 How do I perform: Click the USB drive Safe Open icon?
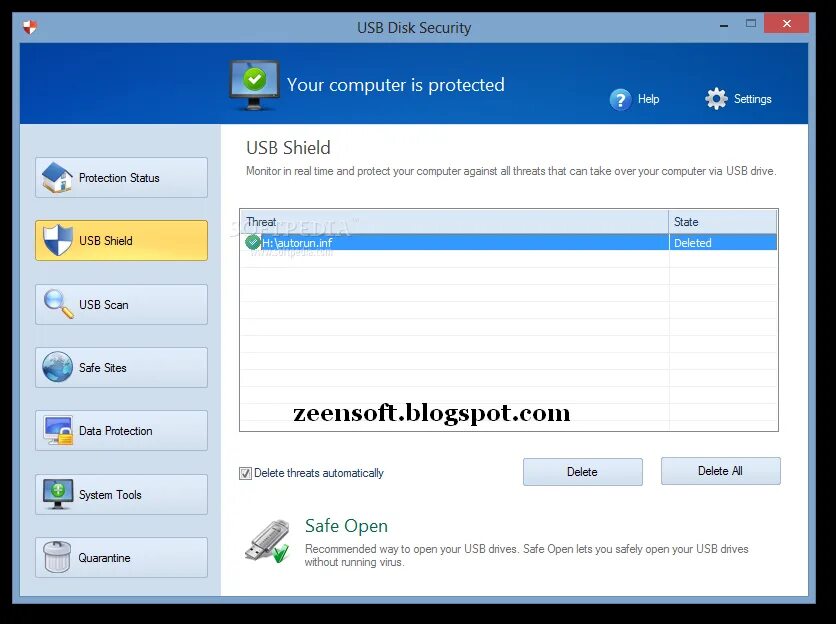(x=268, y=541)
